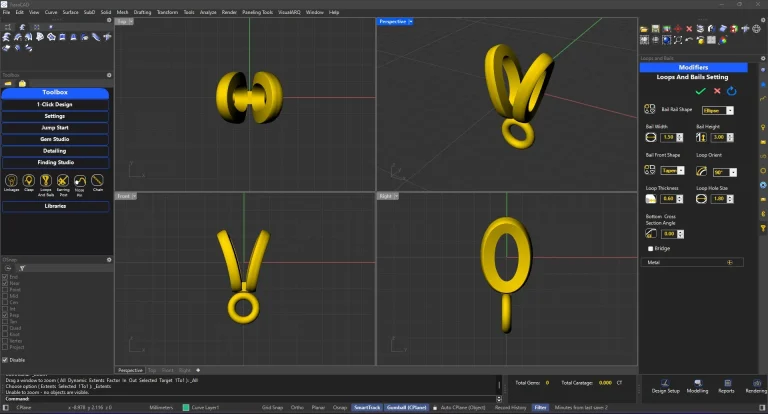The height and width of the screenshot is (414, 768).
Task: Click the save disk icon in the top-right toolbar
Action: click(655, 29)
